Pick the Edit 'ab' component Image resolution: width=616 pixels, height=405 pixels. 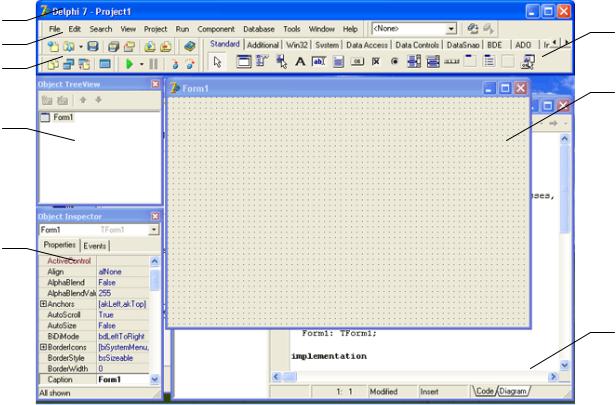click(319, 62)
